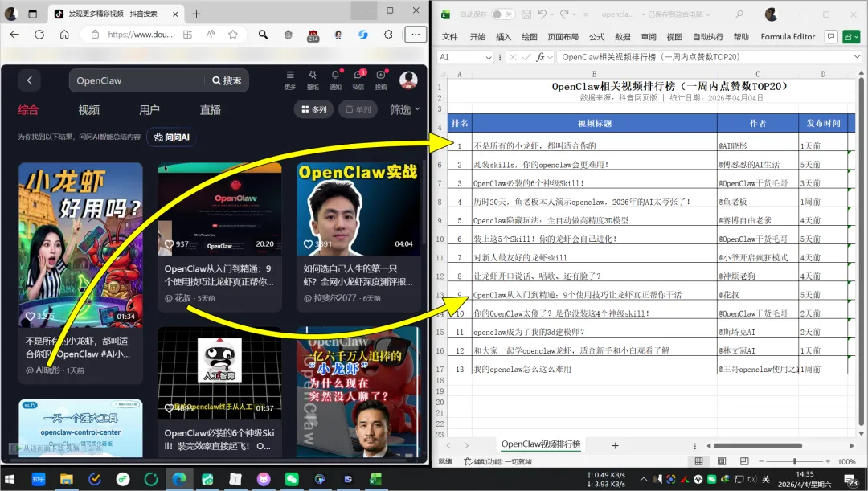Save the Excel workbook
This screenshot has height=491, width=868.
coord(526,14)
